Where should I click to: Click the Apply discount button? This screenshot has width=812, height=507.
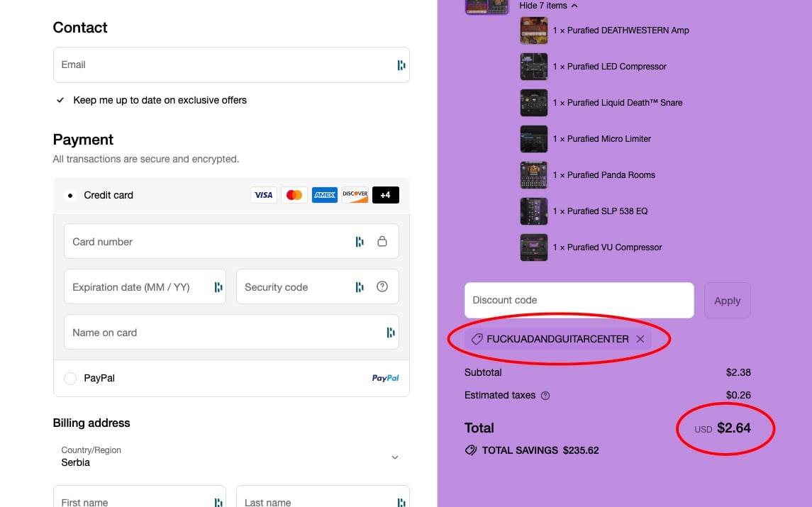click(727, 301)
